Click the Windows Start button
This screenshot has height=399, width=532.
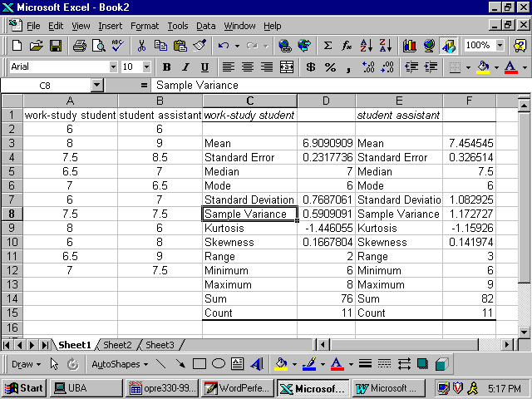24,388
